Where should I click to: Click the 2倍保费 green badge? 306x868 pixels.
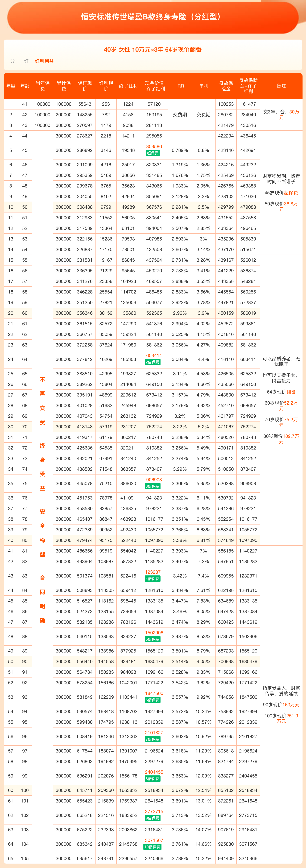coord(152,362)
